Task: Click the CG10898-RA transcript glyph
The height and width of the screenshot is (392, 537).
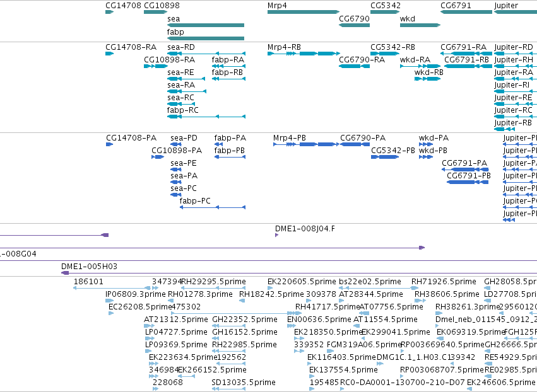Action: [x=156, y=66]
